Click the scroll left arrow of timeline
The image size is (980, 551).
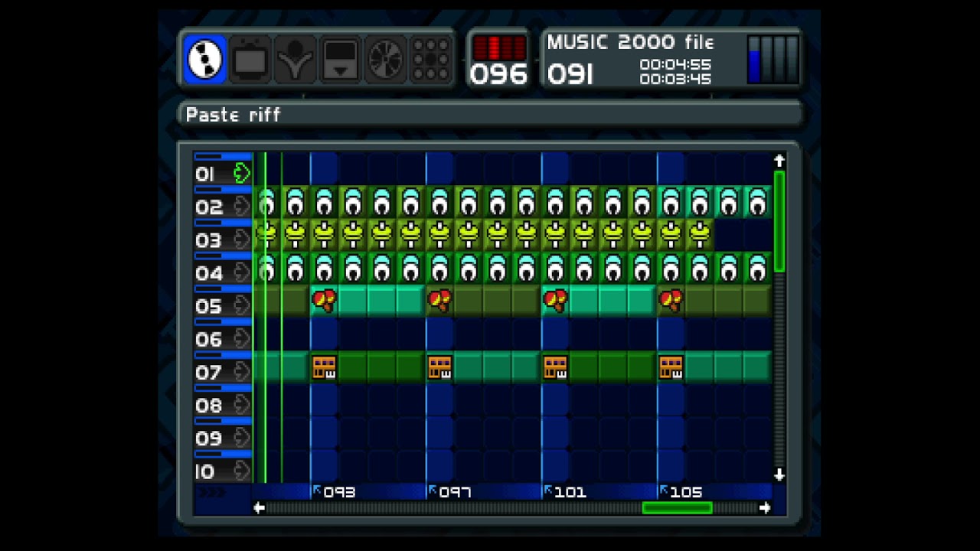260,507
